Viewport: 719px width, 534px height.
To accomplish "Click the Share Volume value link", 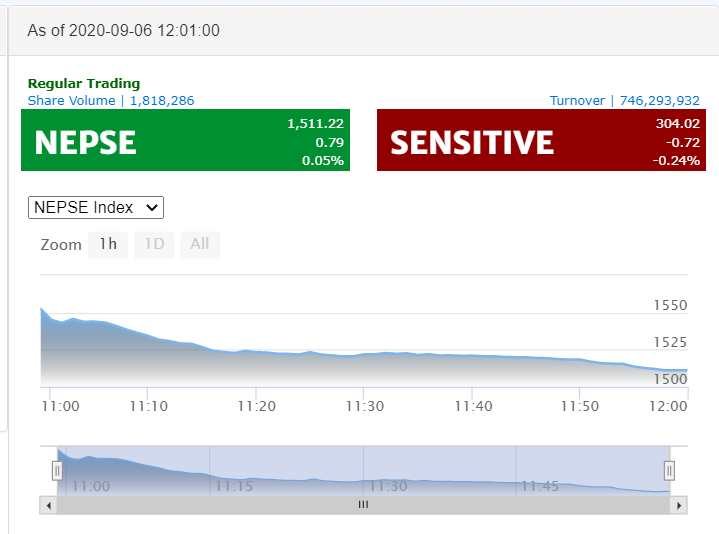I will pyautogui.click(x=162, y=100).
